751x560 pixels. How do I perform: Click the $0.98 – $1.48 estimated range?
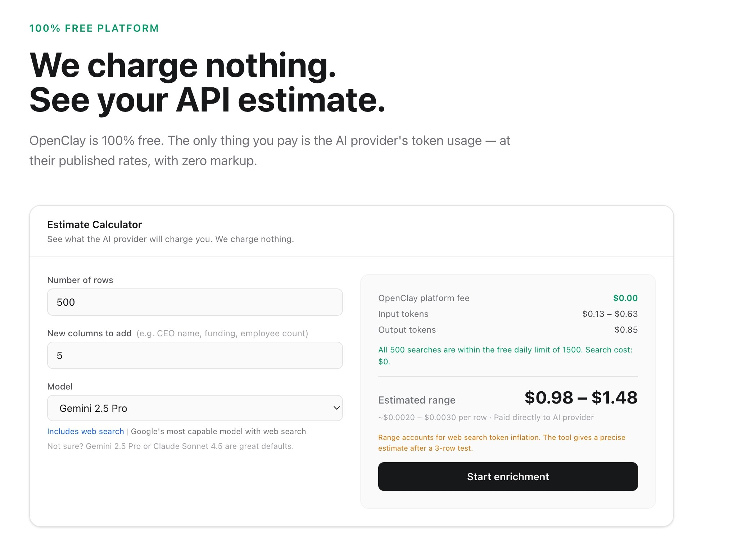(580, 398)
